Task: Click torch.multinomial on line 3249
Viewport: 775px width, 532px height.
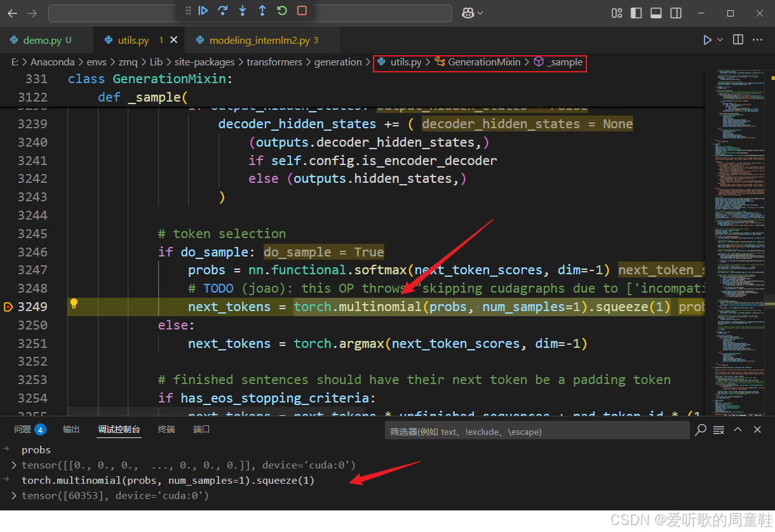Action: 358,307
